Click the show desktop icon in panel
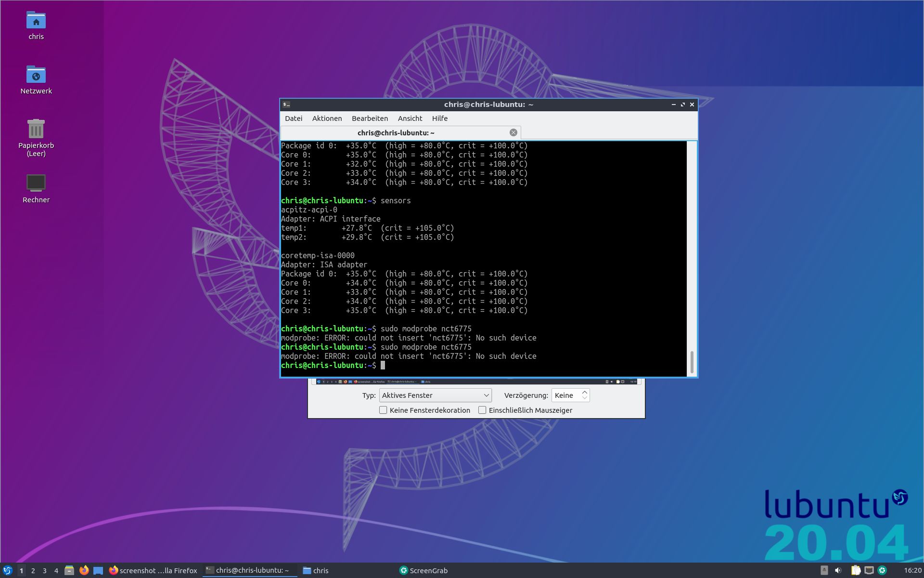Image resolution: width=924 pixels, height=578 pixels. tap(98, 570)
